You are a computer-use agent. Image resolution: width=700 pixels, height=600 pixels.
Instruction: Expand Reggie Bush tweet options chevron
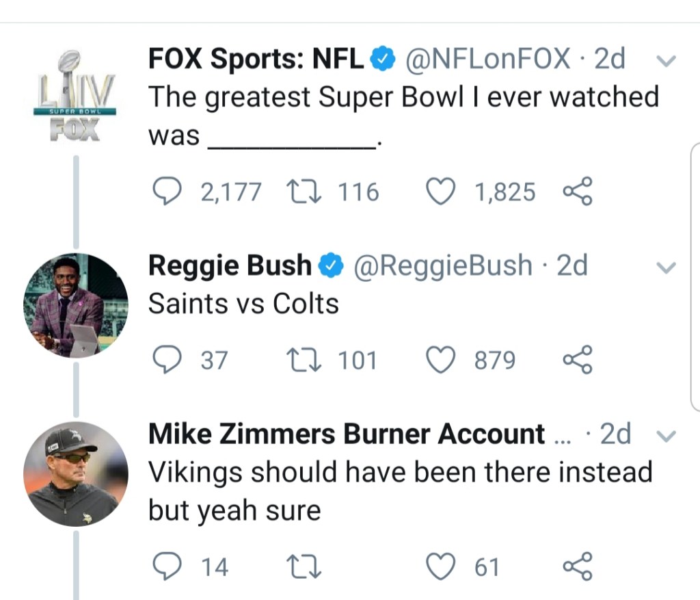click(x=666, y=267)
